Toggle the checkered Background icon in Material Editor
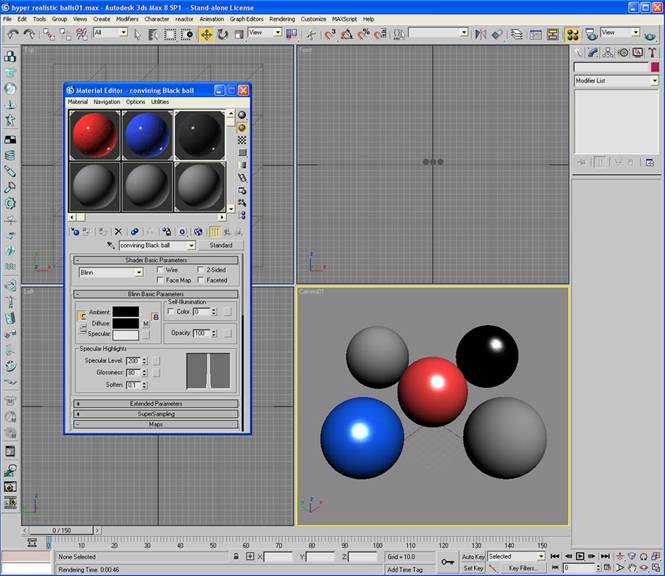665x576 pixels. click(242, 141)
